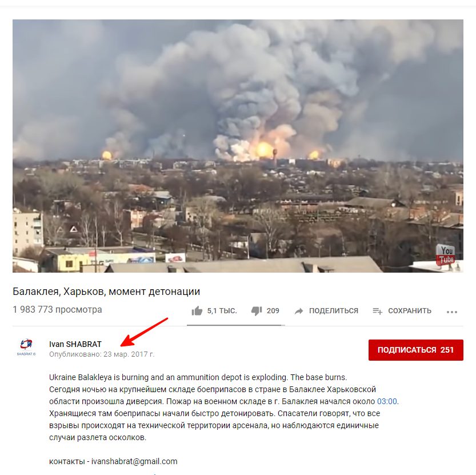Screen dimensions: 476x475
Task: Click the thumbs-down dislike icon
Action: click(257, 311)
